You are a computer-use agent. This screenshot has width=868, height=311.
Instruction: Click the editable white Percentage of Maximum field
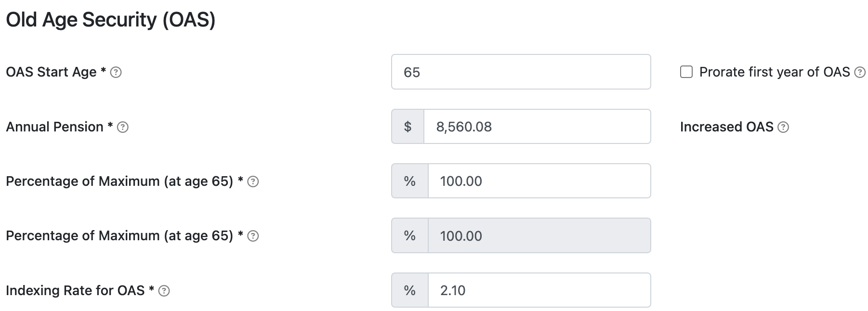[539, 181]
